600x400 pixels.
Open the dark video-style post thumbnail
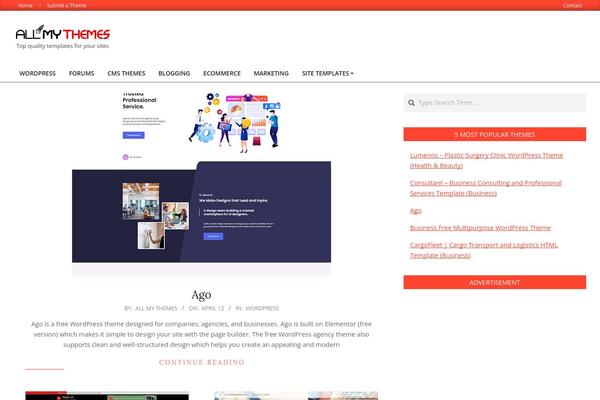(x=107, y=395)
